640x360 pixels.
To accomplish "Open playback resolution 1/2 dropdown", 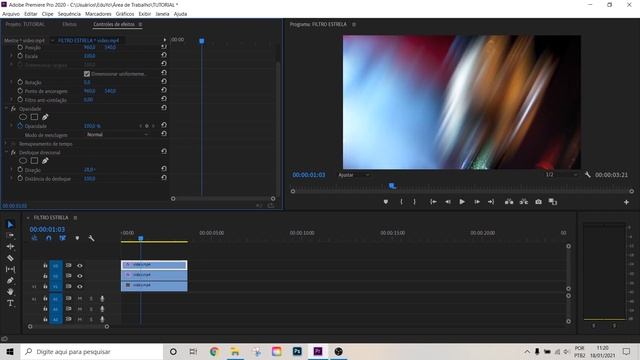I will 562,175.
